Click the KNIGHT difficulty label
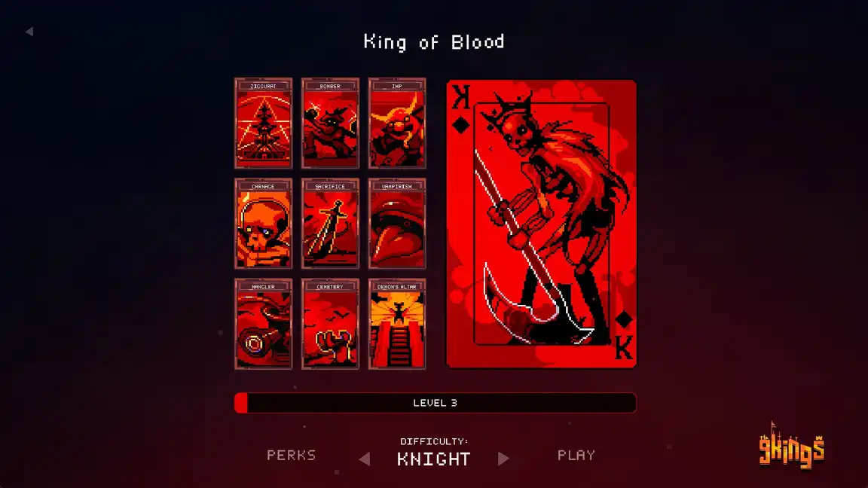 [x=434, y=459]
